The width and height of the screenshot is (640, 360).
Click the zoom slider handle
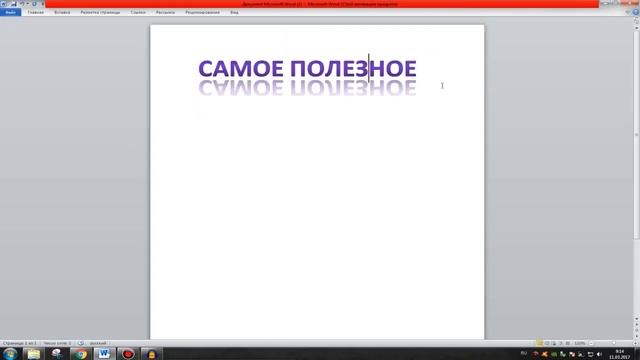pos(614,343)
